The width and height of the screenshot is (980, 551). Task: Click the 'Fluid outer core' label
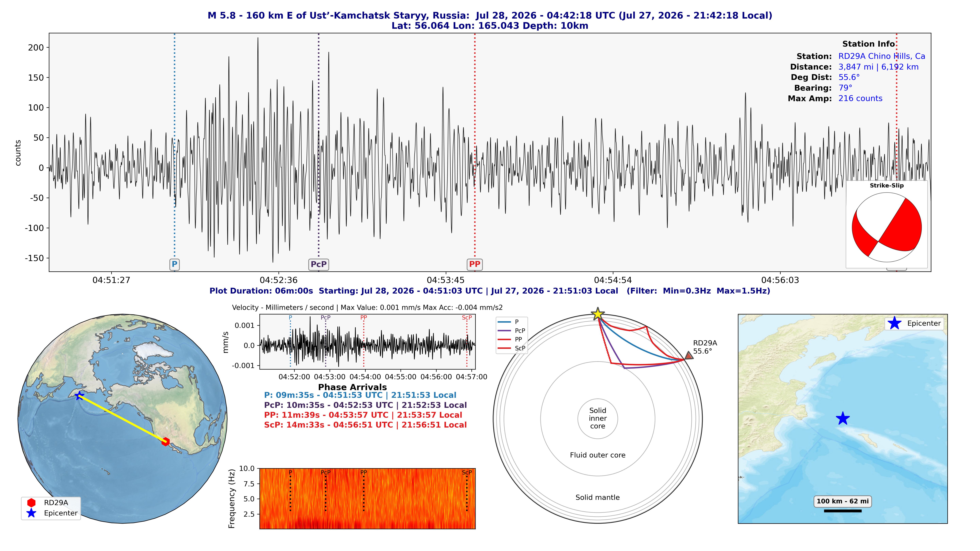click(597, 455)
